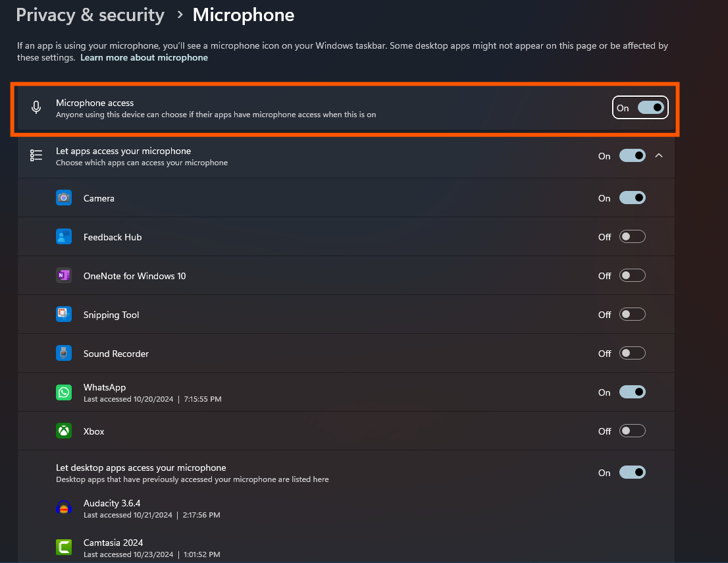Click the Xbox app icon

tap(64, 431)
